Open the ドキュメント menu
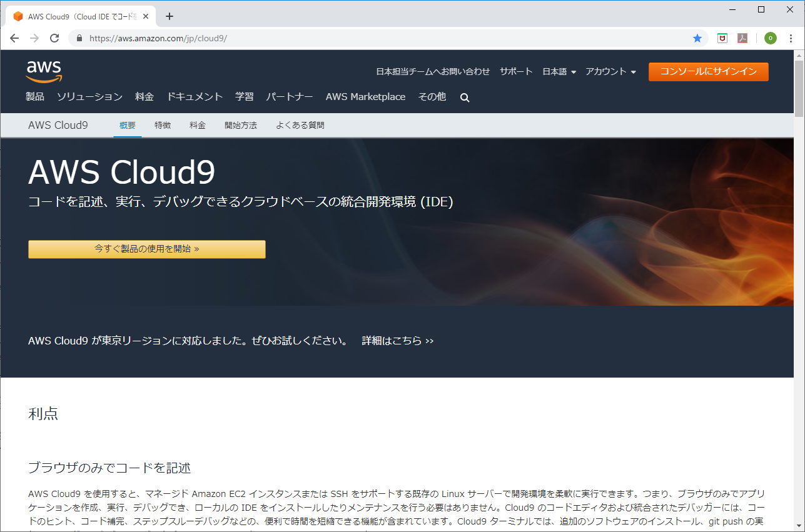The width and height of the screenshot is (805, 532). 195,97
